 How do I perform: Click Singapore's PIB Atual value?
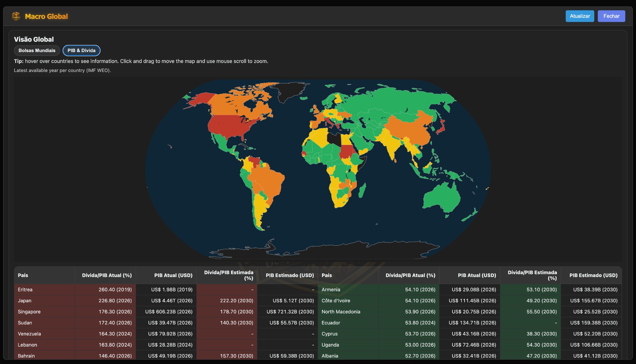(x=169, y=312)
